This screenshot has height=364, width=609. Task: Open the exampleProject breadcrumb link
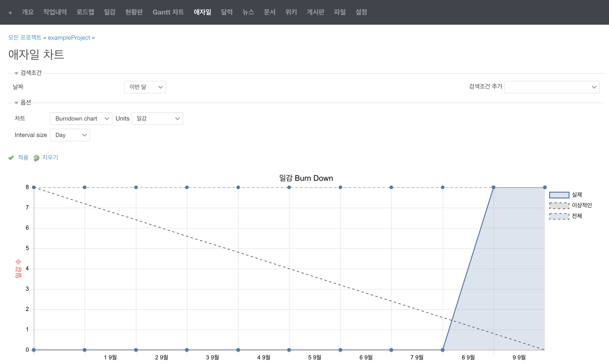[69, 38]
